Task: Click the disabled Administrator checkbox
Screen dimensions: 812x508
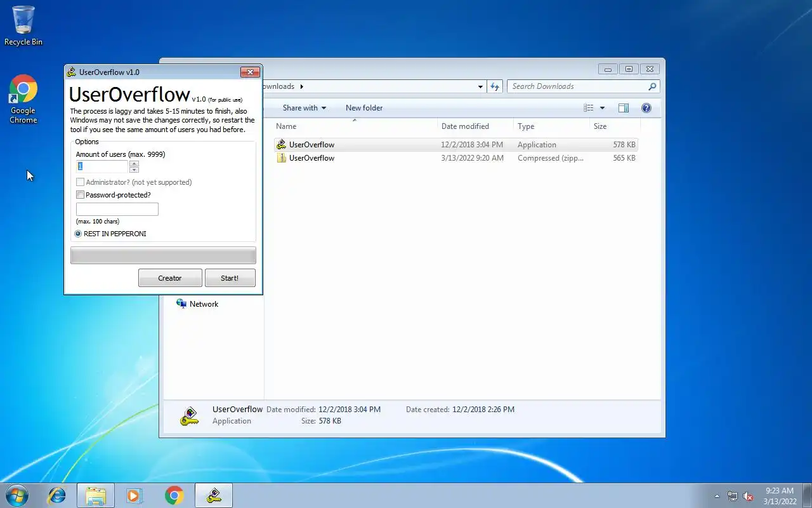Action: 80,182
